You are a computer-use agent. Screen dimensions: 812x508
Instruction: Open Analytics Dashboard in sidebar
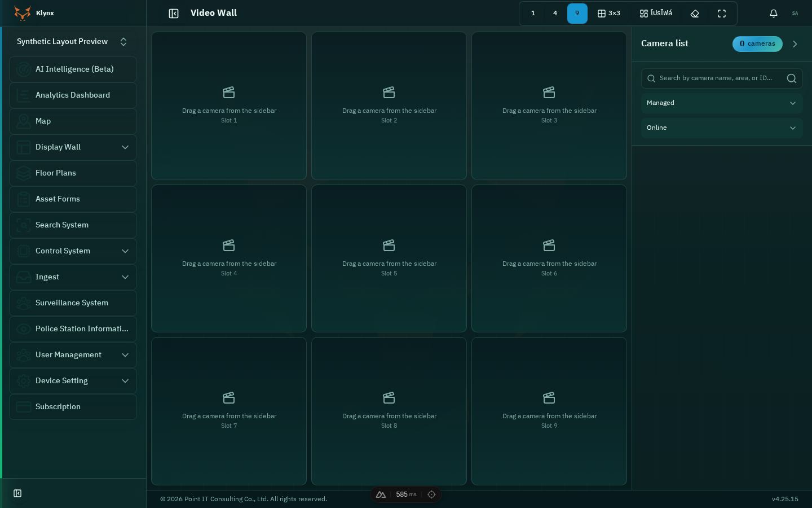(73, 95)
